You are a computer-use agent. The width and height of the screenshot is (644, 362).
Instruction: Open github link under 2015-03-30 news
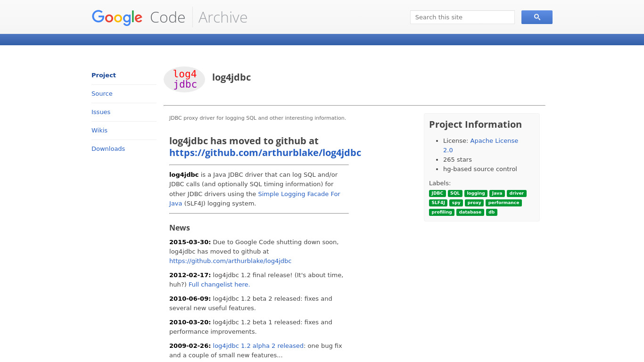[x=230, y=261]
